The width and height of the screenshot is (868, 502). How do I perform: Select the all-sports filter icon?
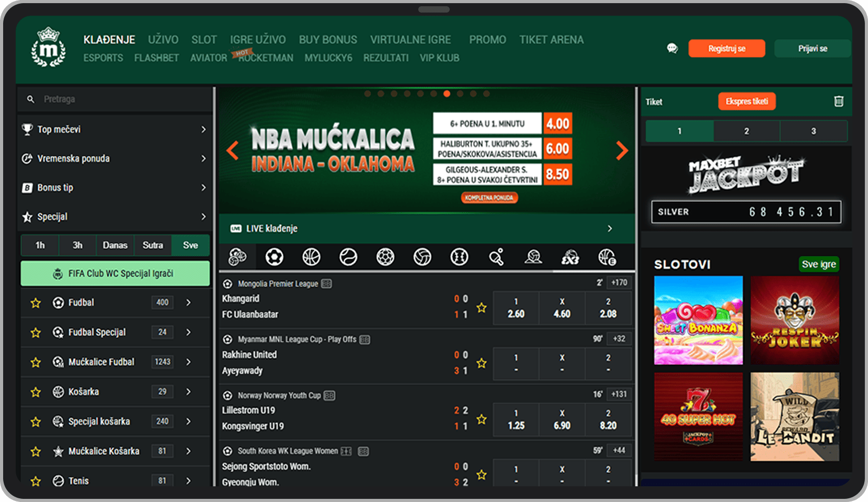coord(237,257)
